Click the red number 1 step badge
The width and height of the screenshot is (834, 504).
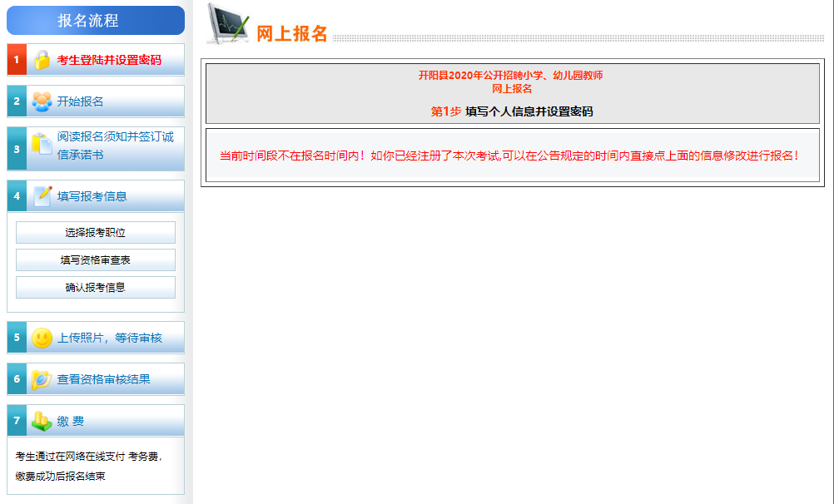point(17,60)
